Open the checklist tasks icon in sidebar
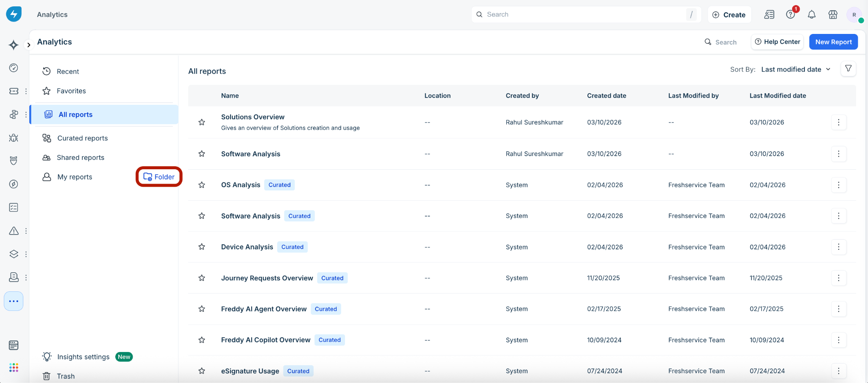 (x=14, y=207)
